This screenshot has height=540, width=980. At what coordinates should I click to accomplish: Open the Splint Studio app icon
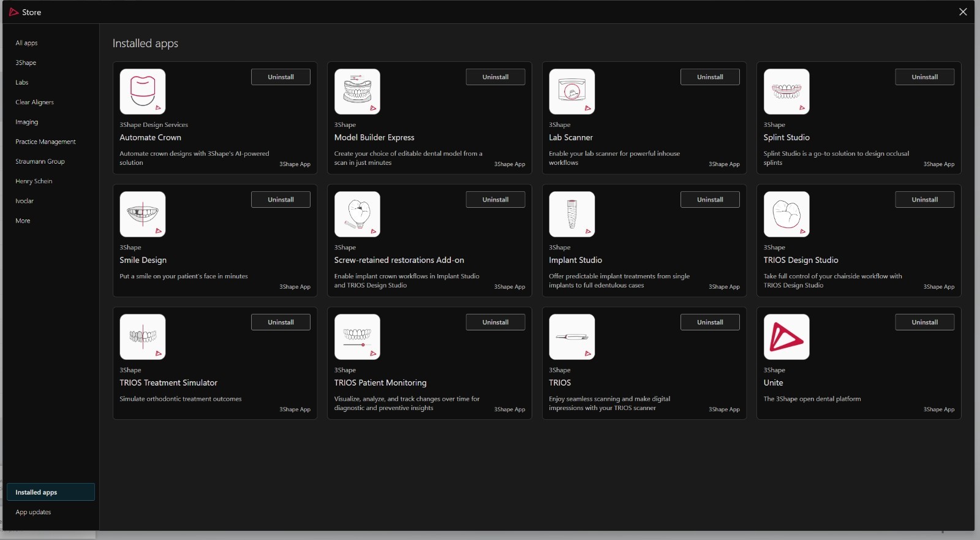[786, 91]
